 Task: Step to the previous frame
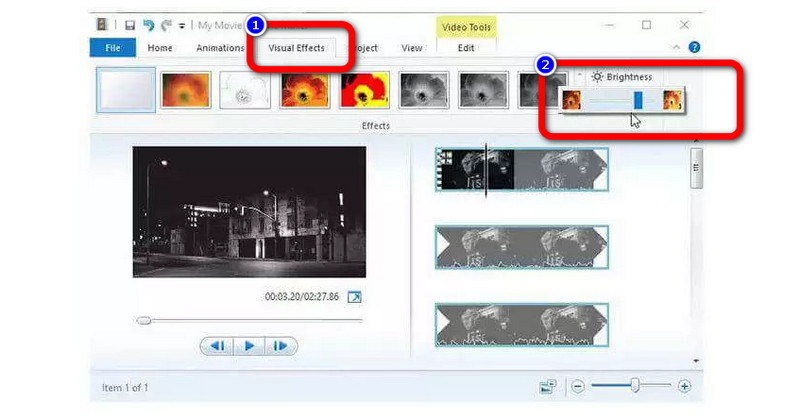coord(217,346)
